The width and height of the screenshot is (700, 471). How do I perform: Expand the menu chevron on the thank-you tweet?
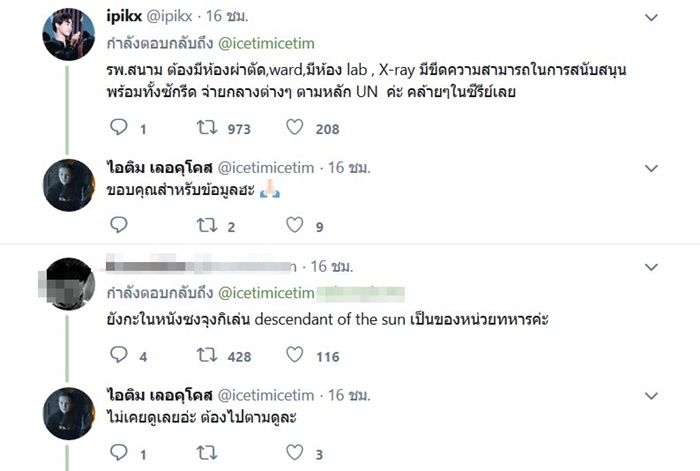click(x=652, y=167)
